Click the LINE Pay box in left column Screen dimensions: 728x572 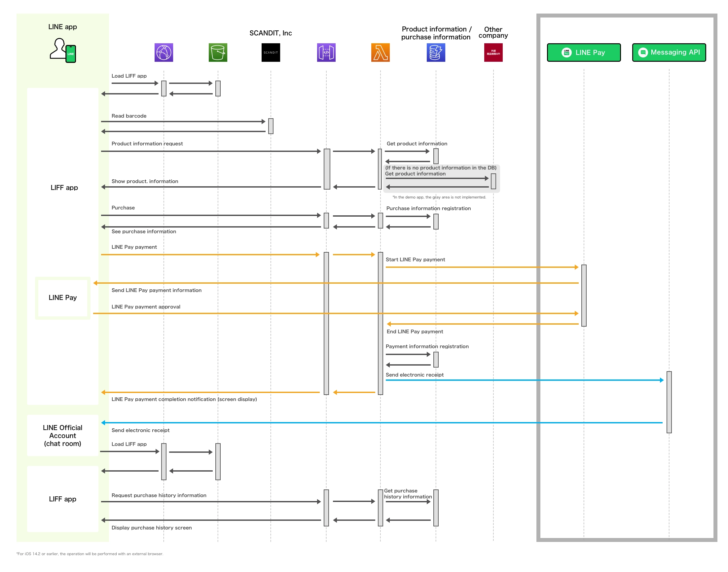[x=63, y=297]
